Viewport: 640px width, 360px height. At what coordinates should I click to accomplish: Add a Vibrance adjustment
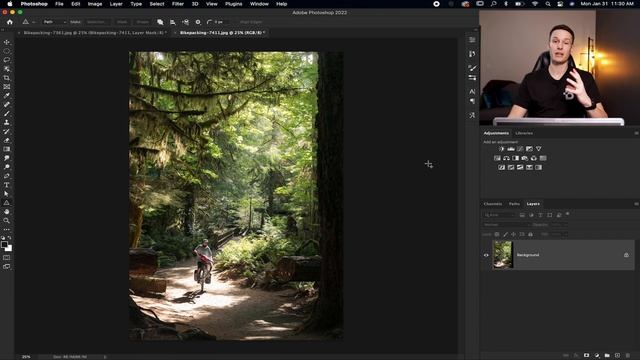pos(539,149)
